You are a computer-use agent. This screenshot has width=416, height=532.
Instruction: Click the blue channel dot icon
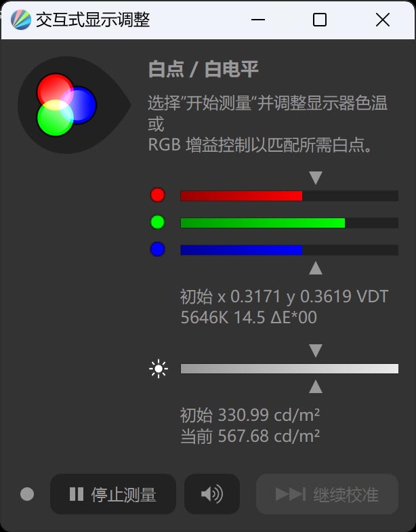(x=157, y=249)
